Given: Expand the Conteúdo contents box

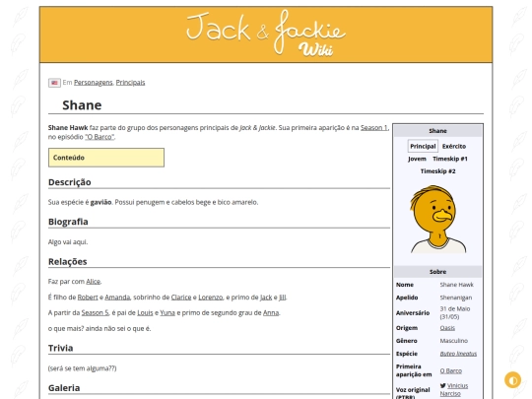Looking at the screenshot, I should (x=106, y=158).
